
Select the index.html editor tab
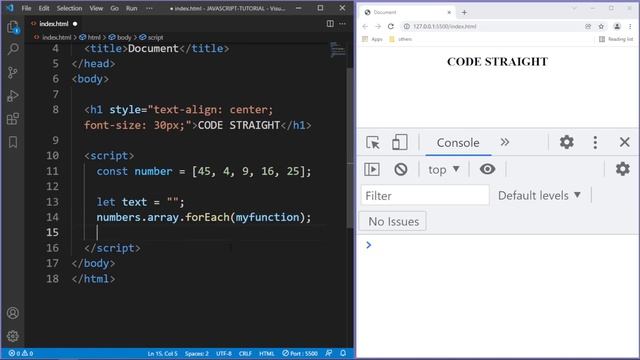click(x=54, y=24)
